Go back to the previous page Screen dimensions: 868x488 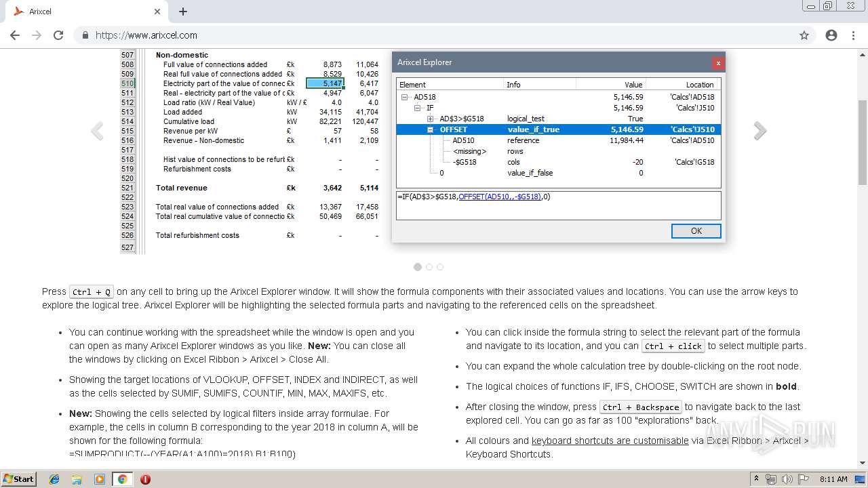point(15,35)
